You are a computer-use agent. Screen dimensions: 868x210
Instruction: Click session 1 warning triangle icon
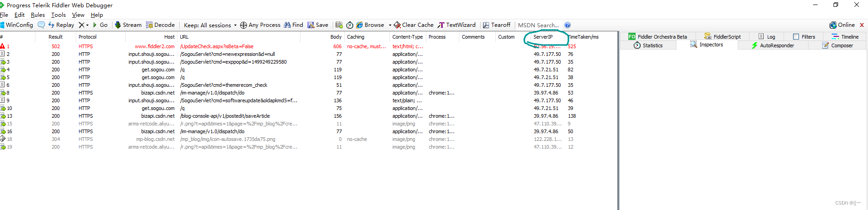click(x=3, y=46)
